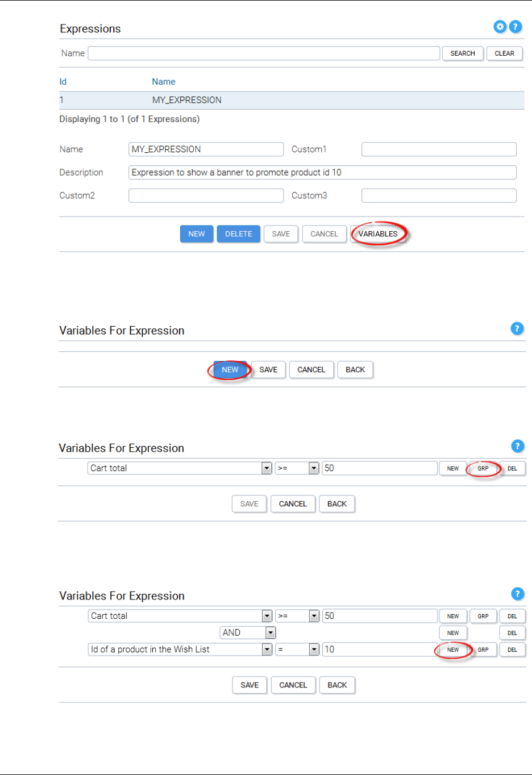Image resolution: width=532 pixels, height=775 pixels.
Task: Click NEW in the AND operator row
Action: pos(453,633)
